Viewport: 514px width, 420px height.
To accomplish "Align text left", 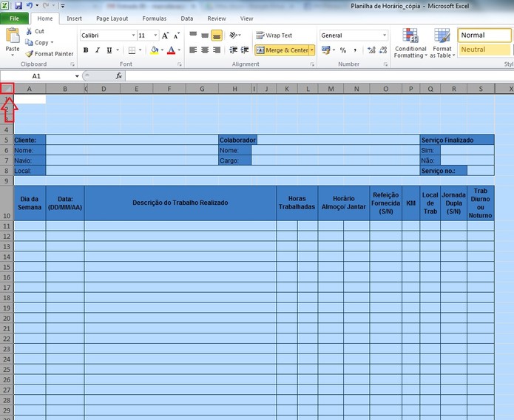I will tap(193, 50).
